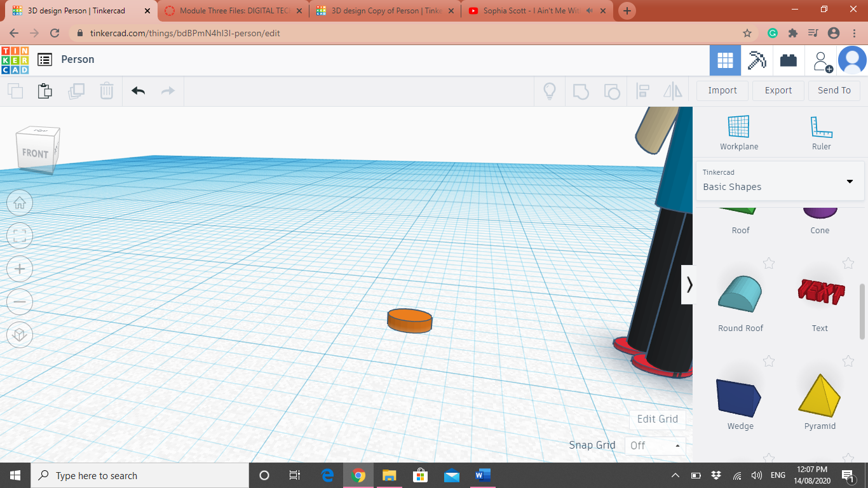Click the browser back arrow
Viewport: 868px width, 488px height.
[x=14, y=33]
